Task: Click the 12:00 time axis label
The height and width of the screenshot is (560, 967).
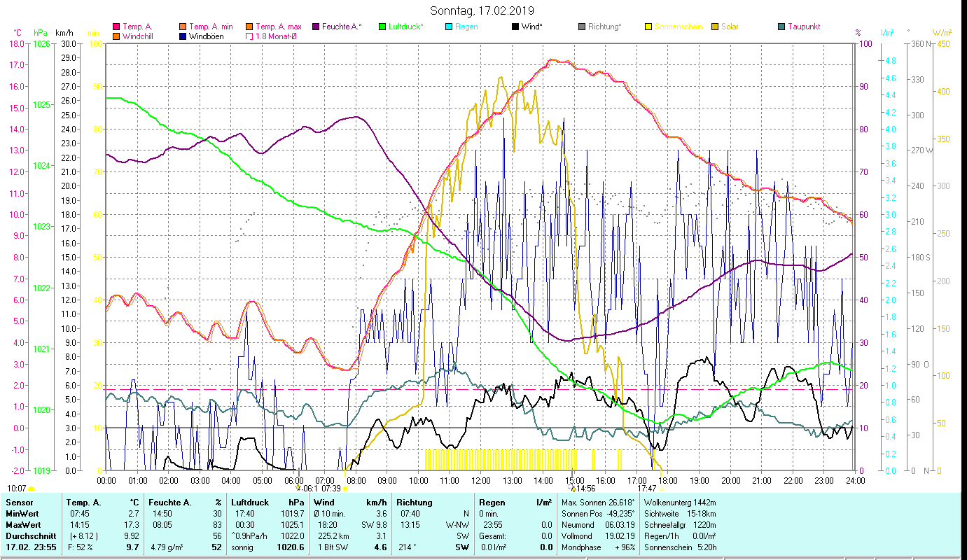Action: [481, 481]
